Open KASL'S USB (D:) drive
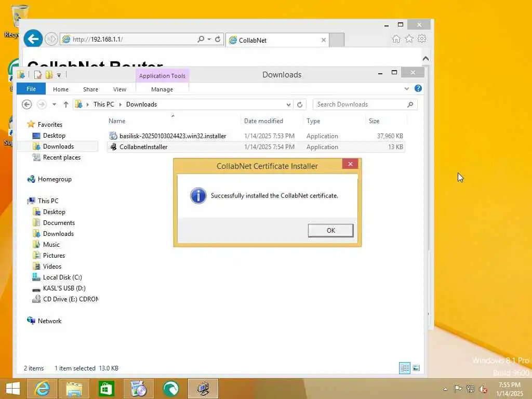This screenshot has height=399, width=532. 64,288
